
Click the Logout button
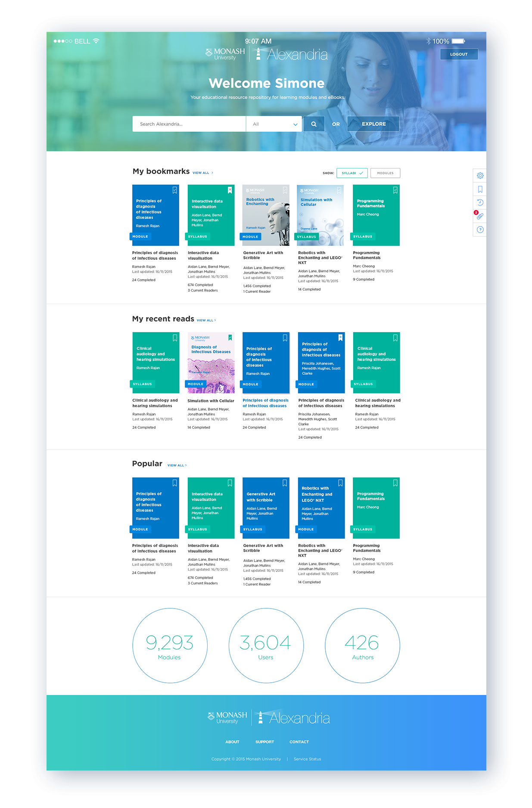pyautogui.click(x=459, y=54)
